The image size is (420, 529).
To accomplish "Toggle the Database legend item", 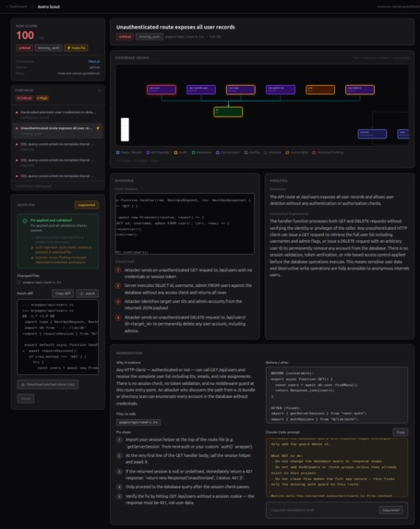I will coord(201,152).
